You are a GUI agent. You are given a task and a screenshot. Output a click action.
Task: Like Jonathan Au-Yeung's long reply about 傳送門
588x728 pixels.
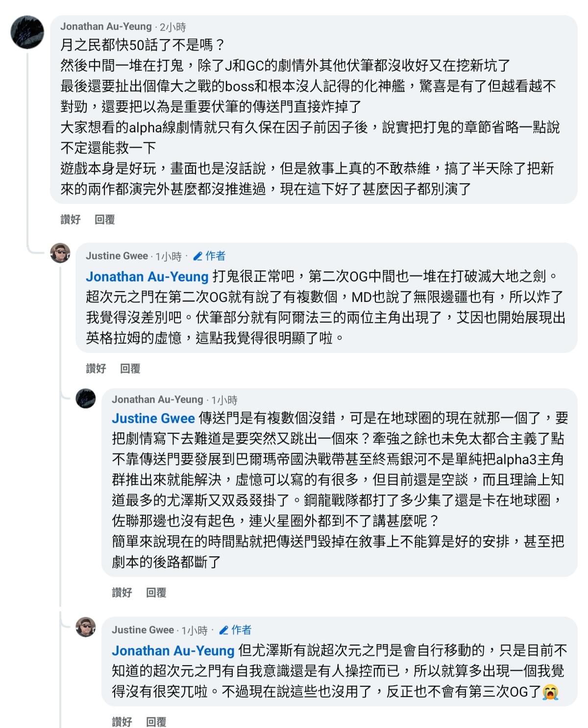click(x=122, y=593)
